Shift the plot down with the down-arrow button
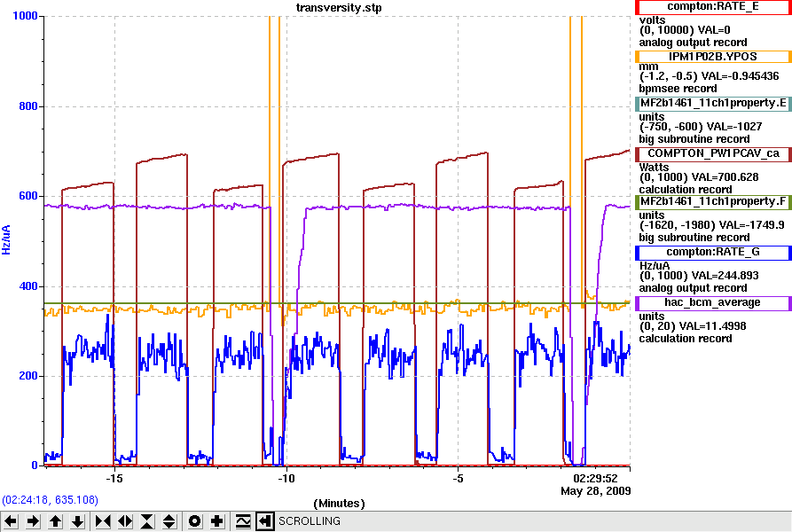The width and height of the screenshot is (792, 532). point(77,520)
